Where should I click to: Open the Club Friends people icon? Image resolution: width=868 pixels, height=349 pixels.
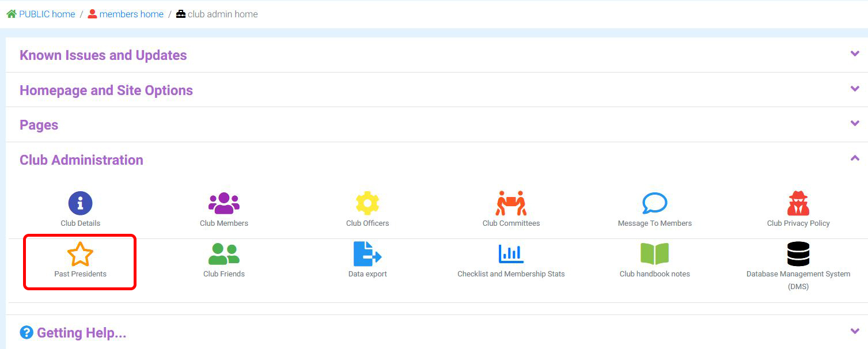pyautogui.click(x=224, y=254)
